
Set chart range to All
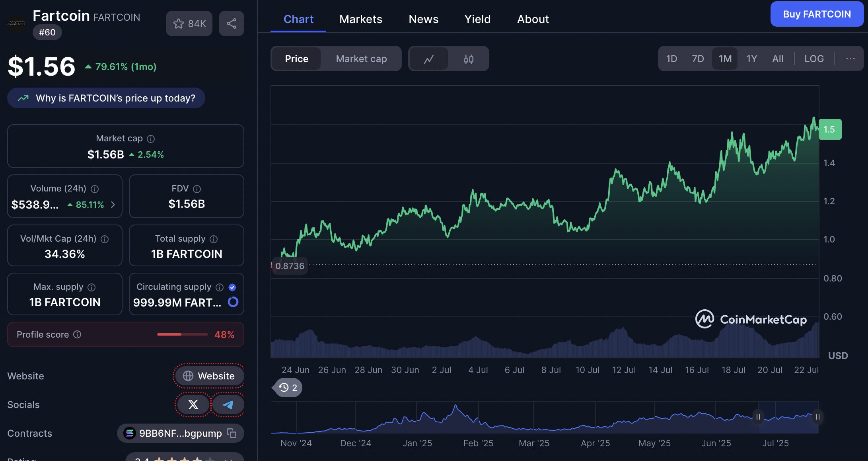point(778,59)
